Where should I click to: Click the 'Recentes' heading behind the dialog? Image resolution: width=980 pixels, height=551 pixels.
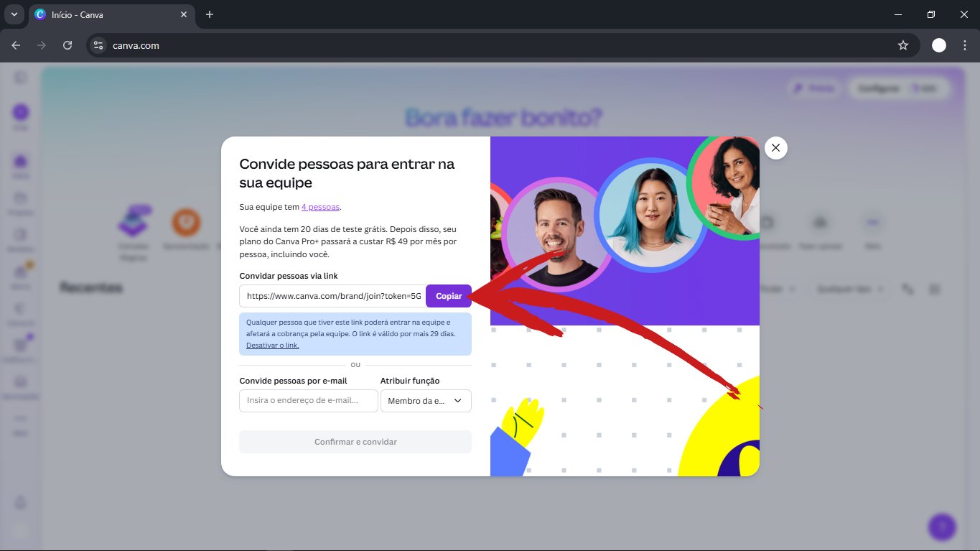point(91,288)
